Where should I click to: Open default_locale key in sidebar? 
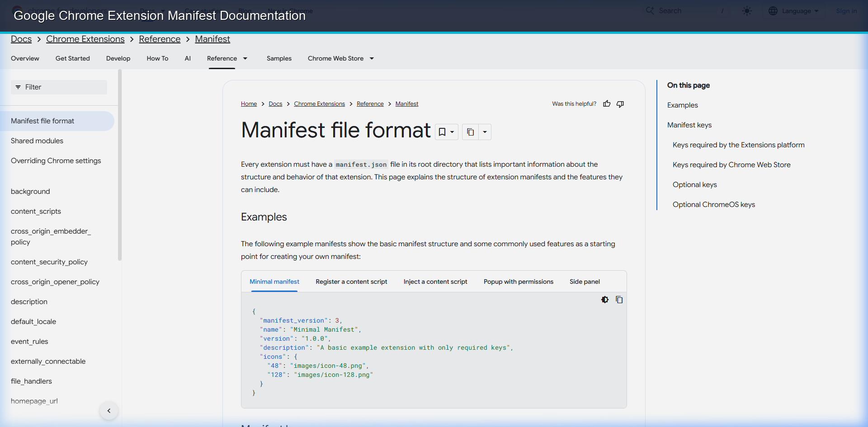(33, 322)
